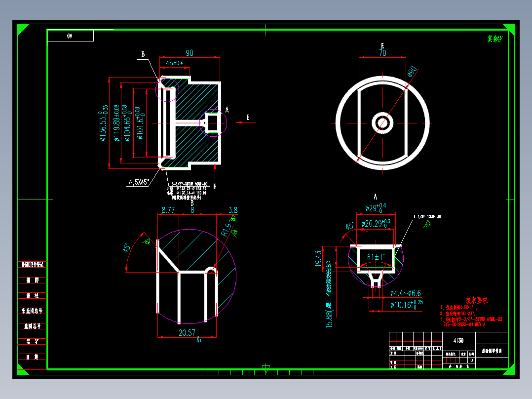Viewport: 532px width, 399px height.
Task: Select the 45±0.4 dimension text
Action: click(x=174, y=63)
